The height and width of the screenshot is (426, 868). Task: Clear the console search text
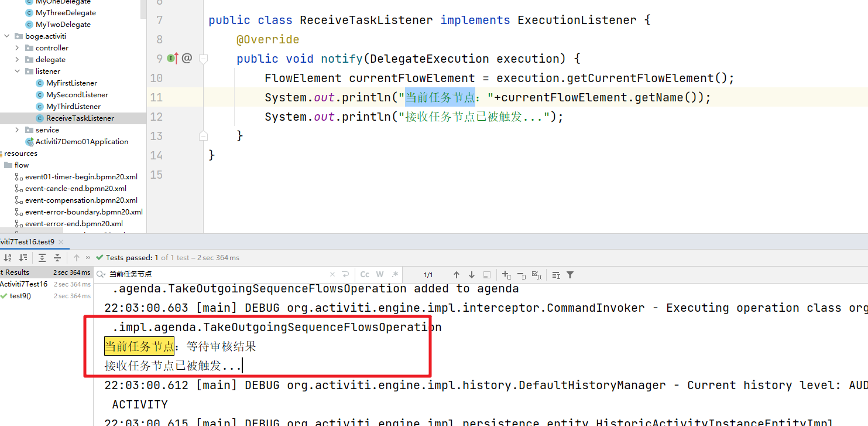[x=332, y=274]
